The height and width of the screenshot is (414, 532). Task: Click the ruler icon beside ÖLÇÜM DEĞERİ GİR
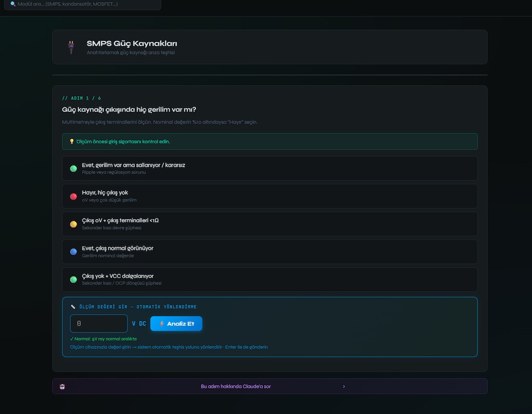pos(73,307)
